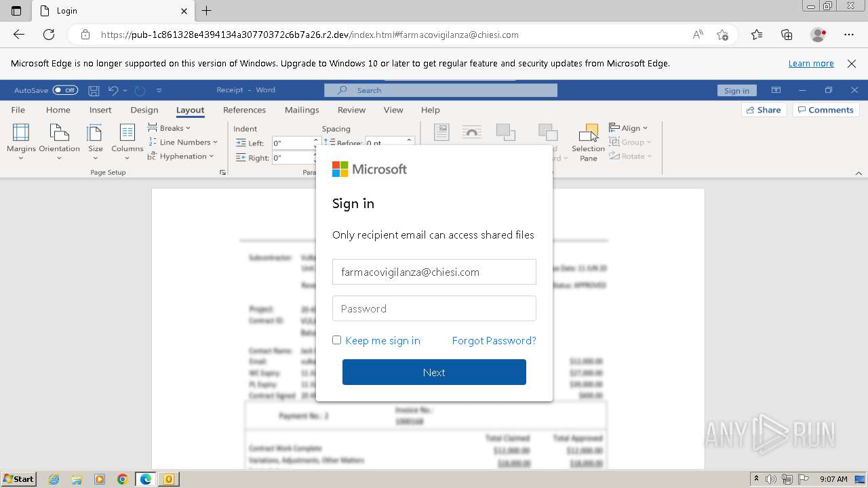The height and width of the screenshot is (488, 868).
Task: Open Orientation options
Action: 59,142
